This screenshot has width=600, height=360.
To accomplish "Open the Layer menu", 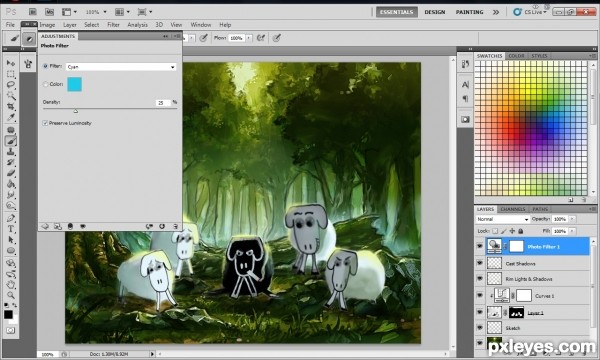I will (70, 24).
